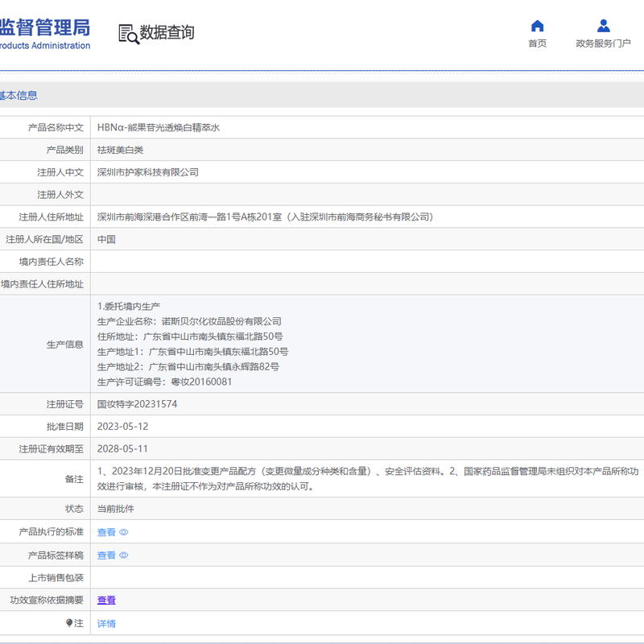
Task: Open the 详情 link in 注 row
Action: pos(106,623)
